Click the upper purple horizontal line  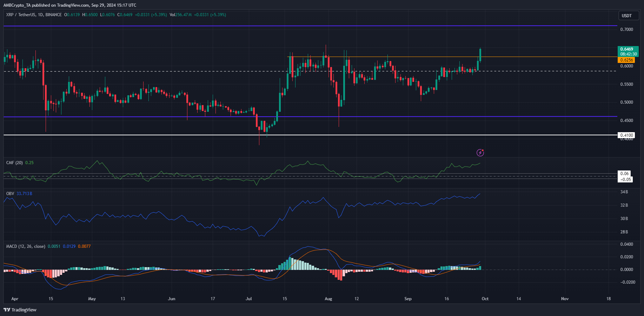[x=310, y=26]
